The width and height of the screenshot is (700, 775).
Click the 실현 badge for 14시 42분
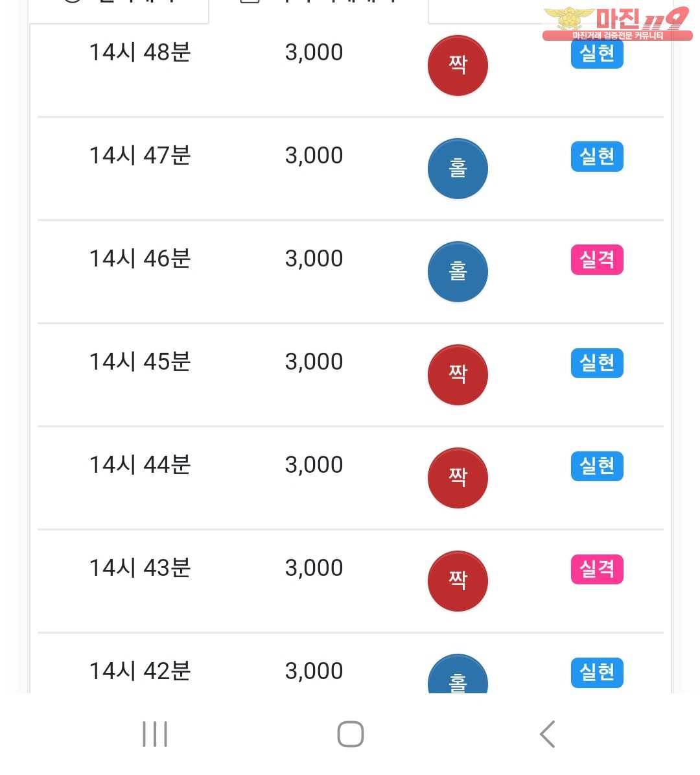click(597, 673)
